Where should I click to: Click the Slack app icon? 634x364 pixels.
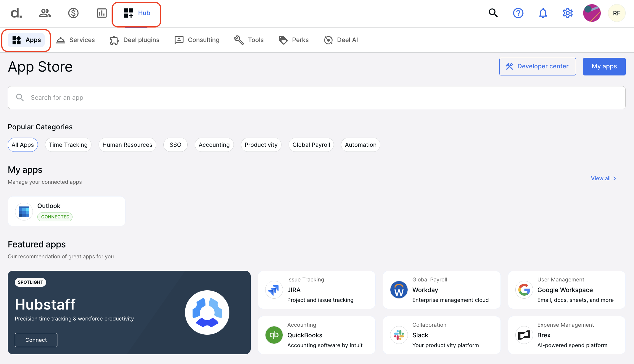tap(399, 335)
